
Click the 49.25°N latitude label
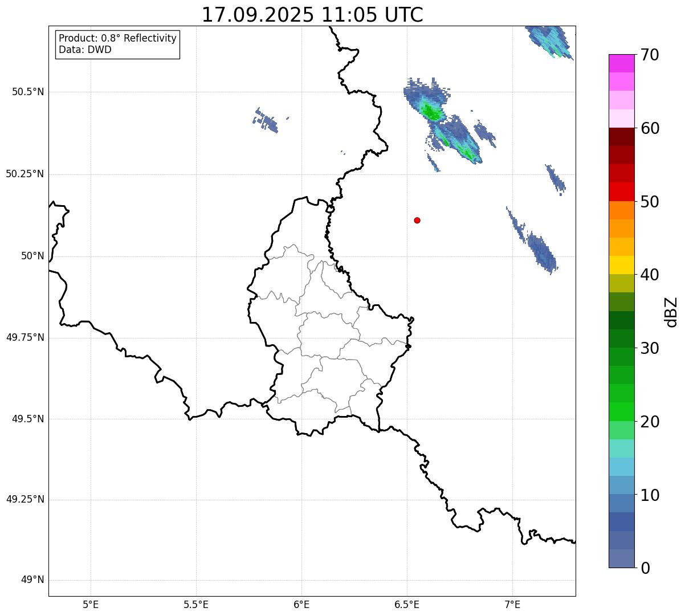coord(25,499)
